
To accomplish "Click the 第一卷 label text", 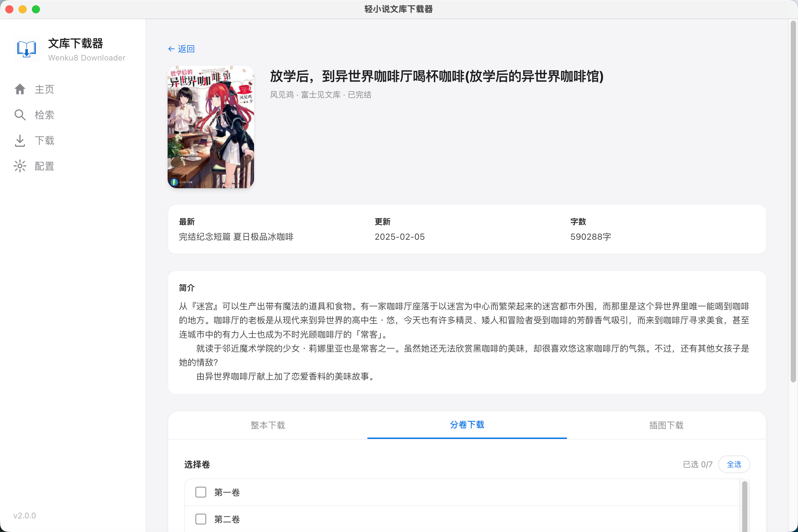I will click(227, 492).
